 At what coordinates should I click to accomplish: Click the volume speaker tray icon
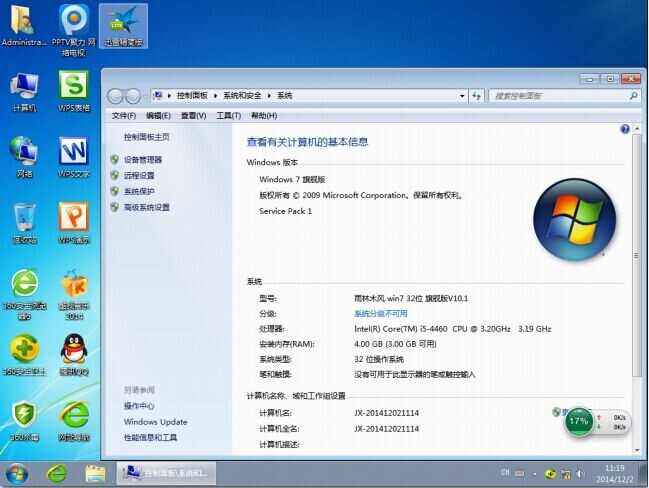580,474
